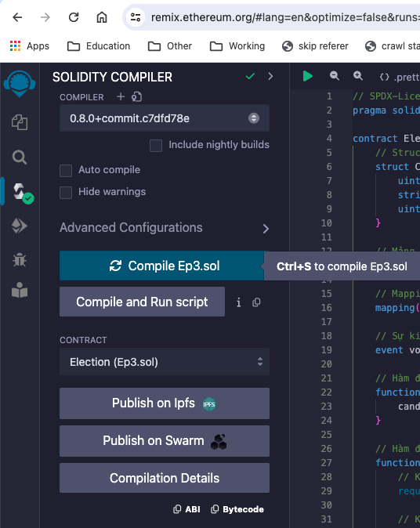Open Deploy & run transactions icon
Image resolution: width=420 pixels, height=528 pixels.
pyautogui.click(x=20, y=226)
